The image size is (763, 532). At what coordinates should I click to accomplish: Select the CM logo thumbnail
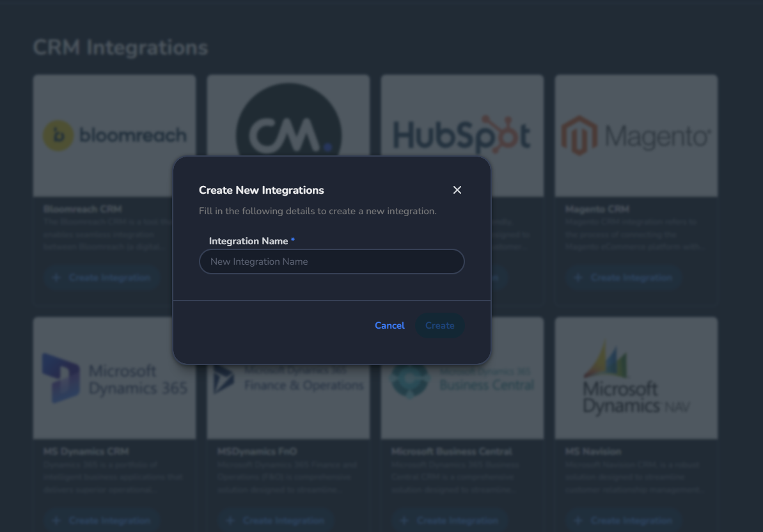288,116
